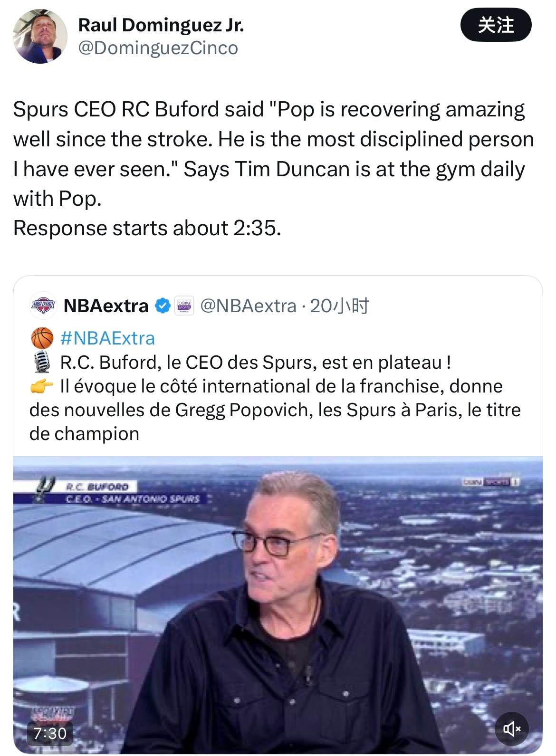The image size is (556, 756).
Task: Open the #NBAExtra hashtag
Action: pyautogui.click(x=107, y=338)
